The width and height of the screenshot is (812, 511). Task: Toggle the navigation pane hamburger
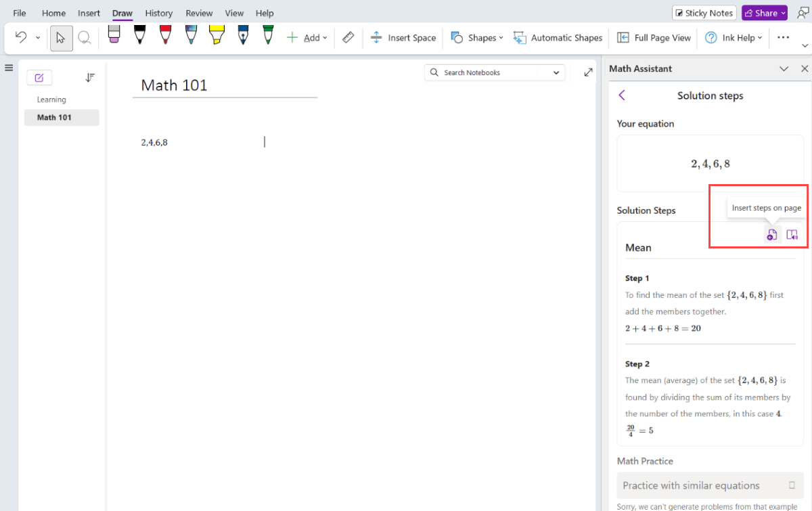point(9,68)
